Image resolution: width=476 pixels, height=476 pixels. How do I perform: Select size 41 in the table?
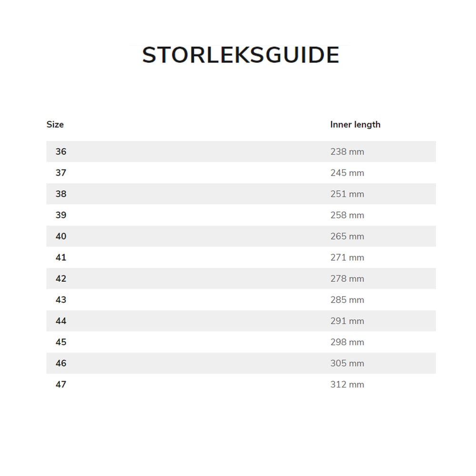pos(61,258)
